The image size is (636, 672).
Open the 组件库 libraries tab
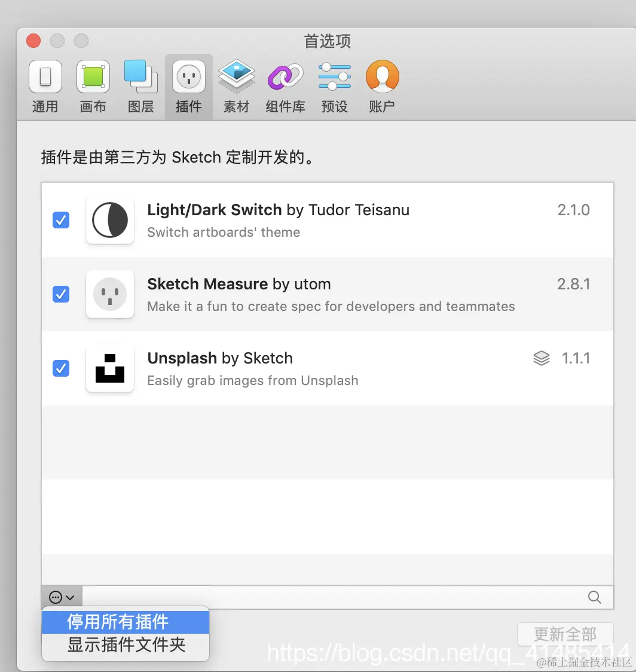click(x=286, y=87)
